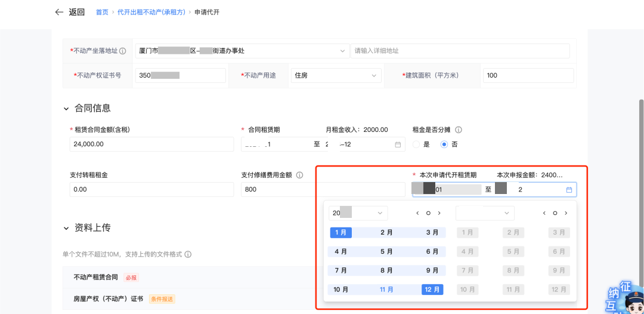Click the 不动产权证书号 input field
This screenshot has width=644, height=314.
coord(180,76)
